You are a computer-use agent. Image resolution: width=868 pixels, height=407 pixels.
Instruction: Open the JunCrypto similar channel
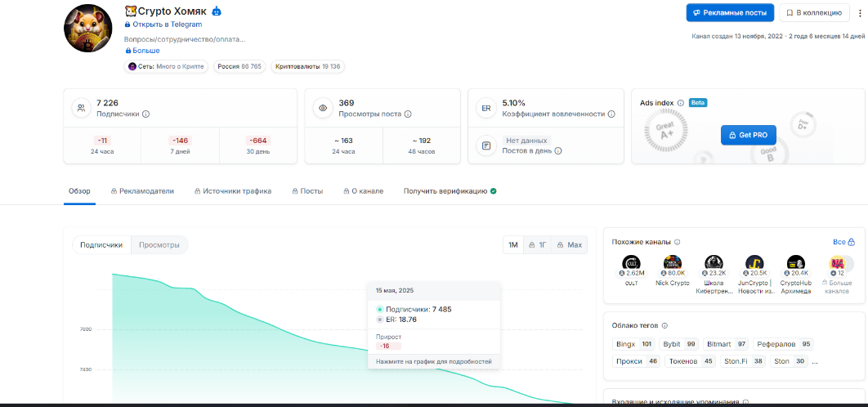coord(755,275)
